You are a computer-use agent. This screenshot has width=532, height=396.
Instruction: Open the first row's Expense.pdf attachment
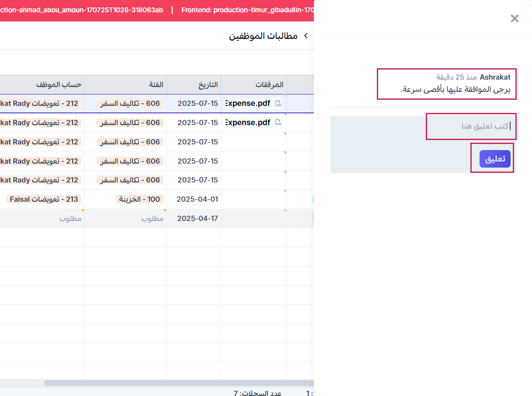[248, 104]
